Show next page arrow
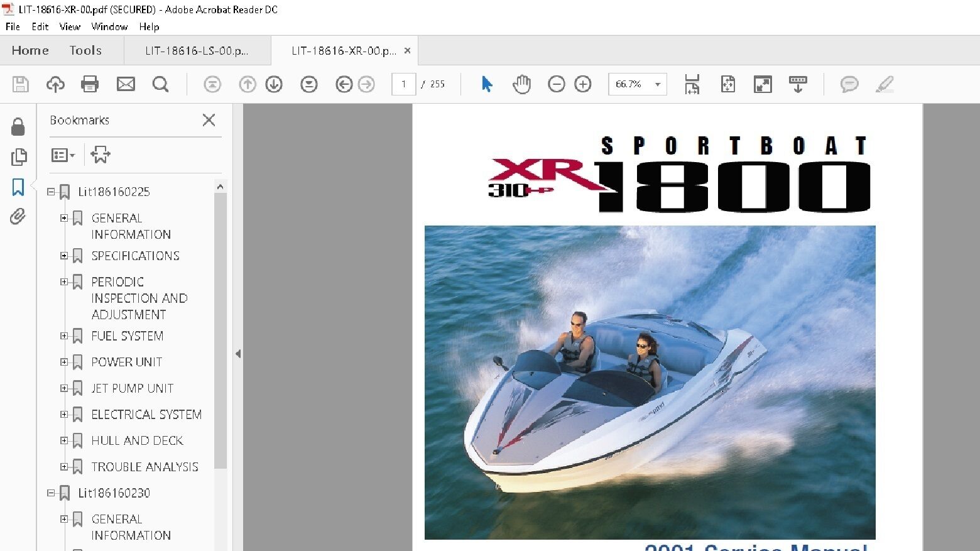This screenshot has width=980, height=551. point(274,84)
